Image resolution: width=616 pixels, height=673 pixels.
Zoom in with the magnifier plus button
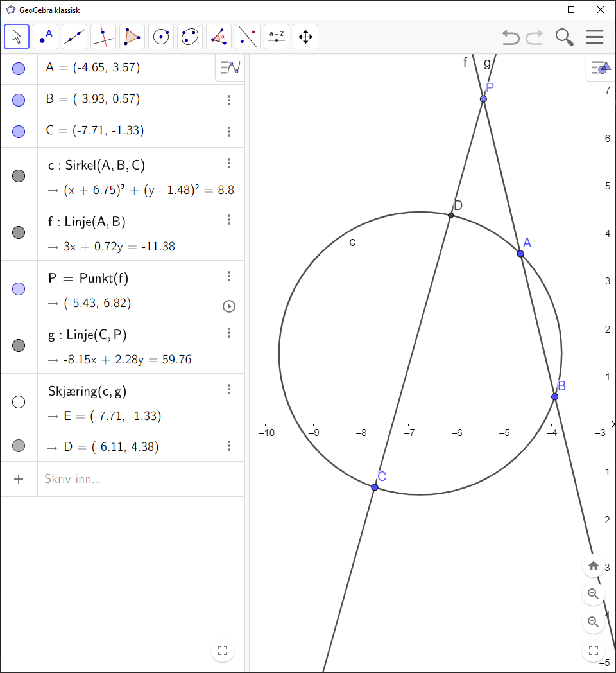point(593,594)
